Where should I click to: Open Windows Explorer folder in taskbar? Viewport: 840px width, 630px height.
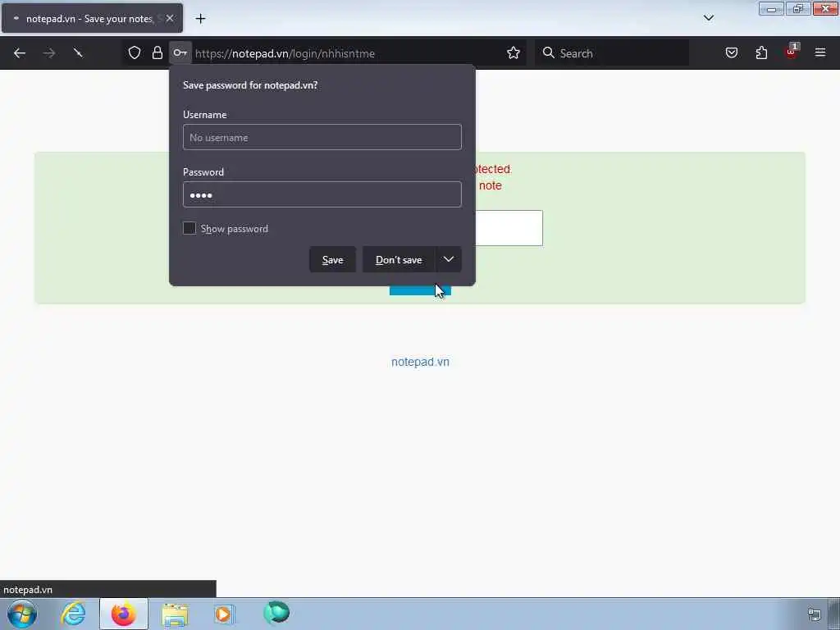click(x=175, y=614)
